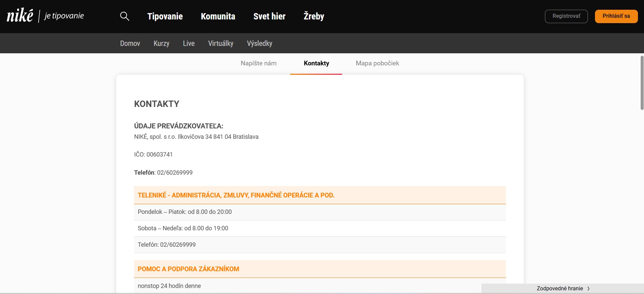Screen dimensions: 644x294
Task: Click the Sobota – Nedeľa hours row
Action: point(320,228)
